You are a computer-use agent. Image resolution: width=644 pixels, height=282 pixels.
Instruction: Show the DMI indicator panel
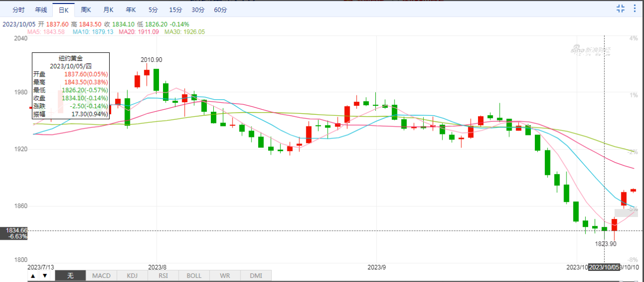pos(256,275)
